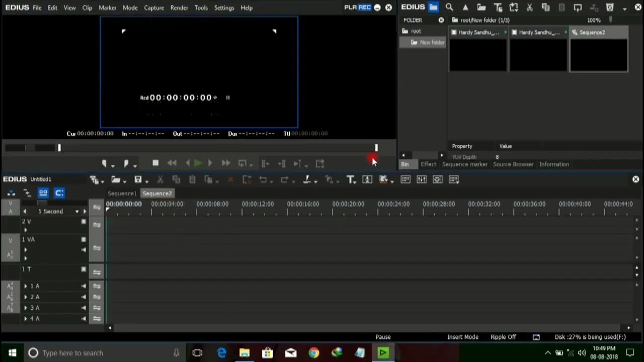Mute audio on the 1 A track

click(84, 286)
